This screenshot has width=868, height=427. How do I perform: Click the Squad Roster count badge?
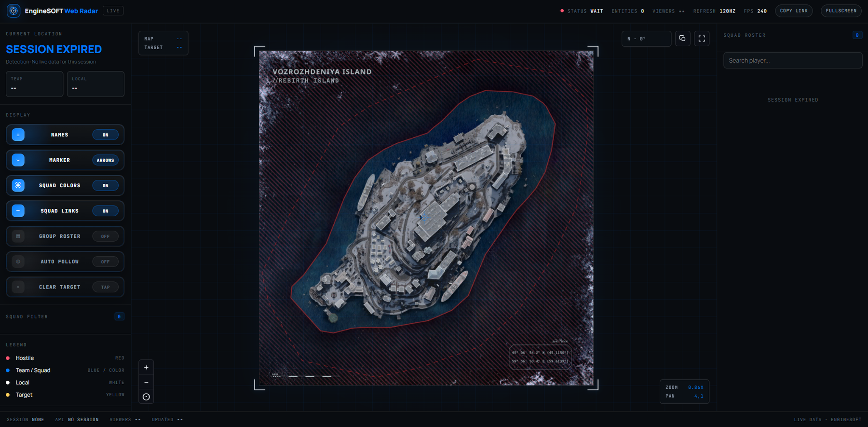point(857,35)
